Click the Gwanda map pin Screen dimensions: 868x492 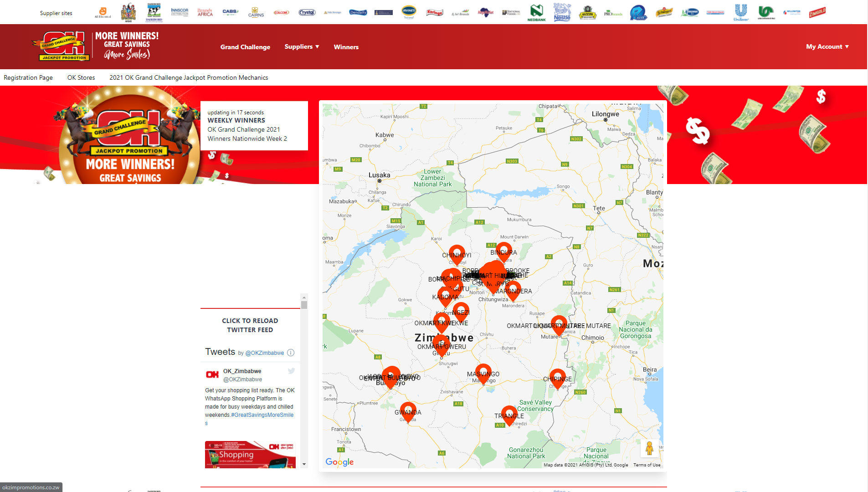[408, 410]
